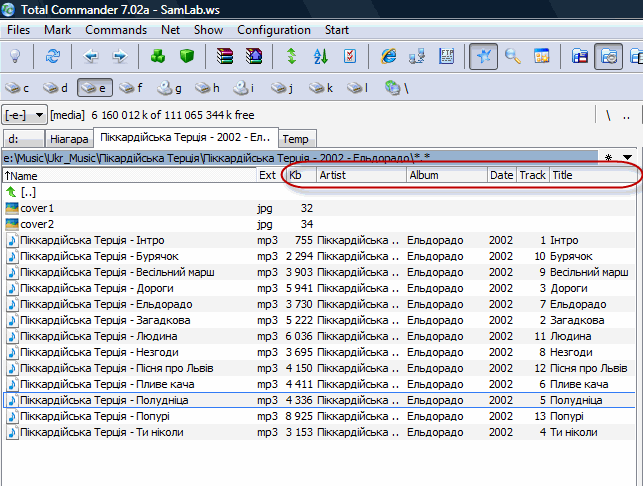
Task: Toggle the highlighted camera panel button
Action: [x=609, y=56]
